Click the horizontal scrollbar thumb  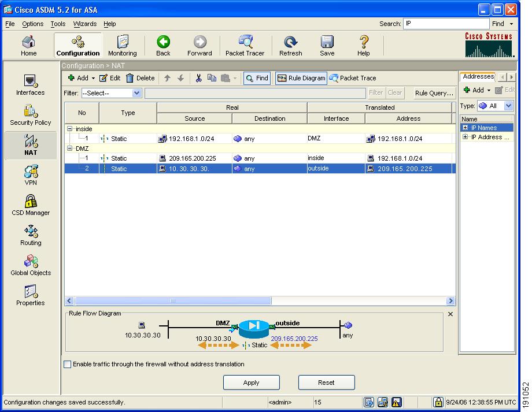pyautogui.click(x=173, y=300)
